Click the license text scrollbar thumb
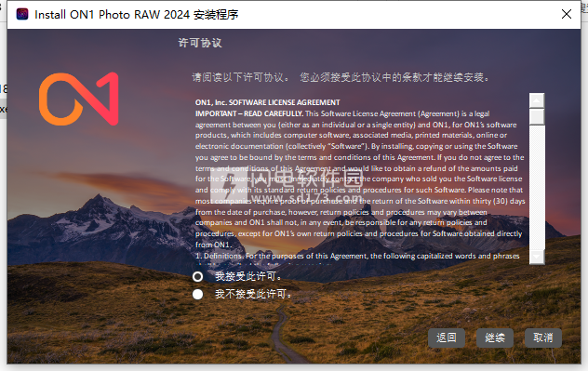The width and height of the screenshot is (588, 371). tap(537, 116)
